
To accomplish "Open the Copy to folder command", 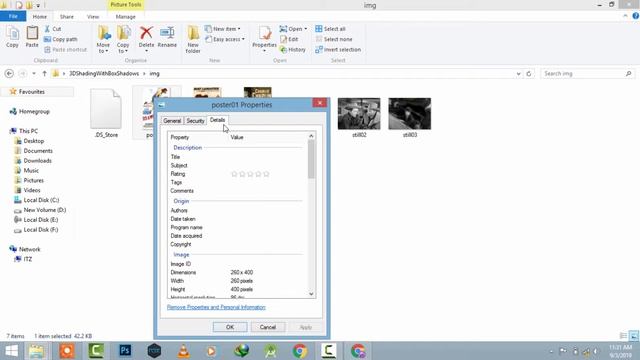I will pyautogui.click(x=123, y=39).
